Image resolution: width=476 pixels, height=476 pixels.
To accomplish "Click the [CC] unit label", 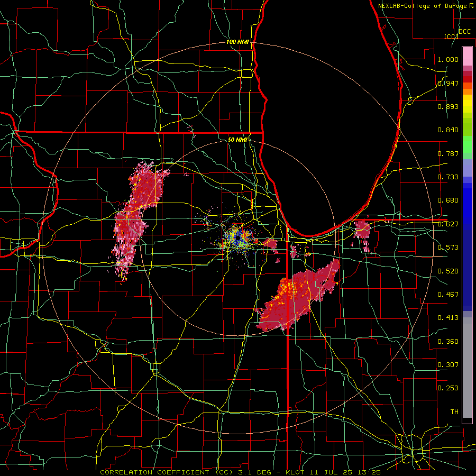I will point(452,36).
